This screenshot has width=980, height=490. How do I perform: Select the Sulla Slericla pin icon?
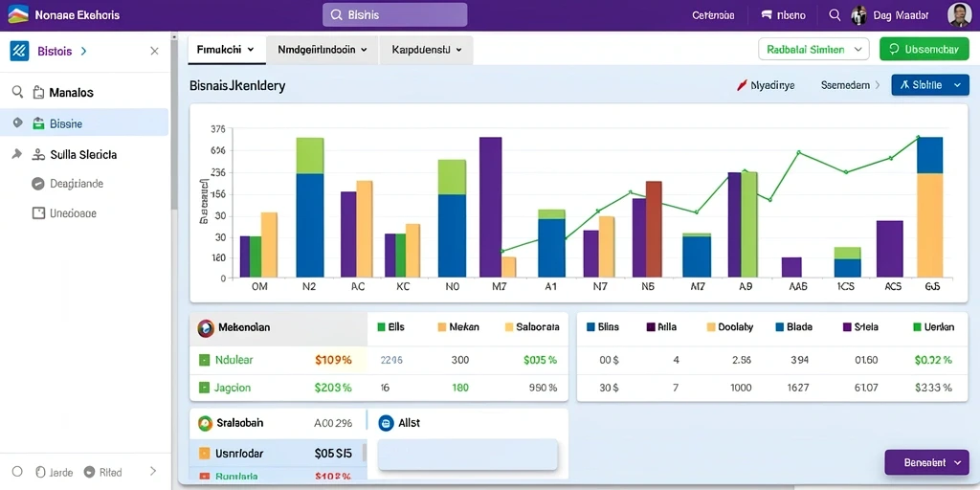tap(17, 154)
